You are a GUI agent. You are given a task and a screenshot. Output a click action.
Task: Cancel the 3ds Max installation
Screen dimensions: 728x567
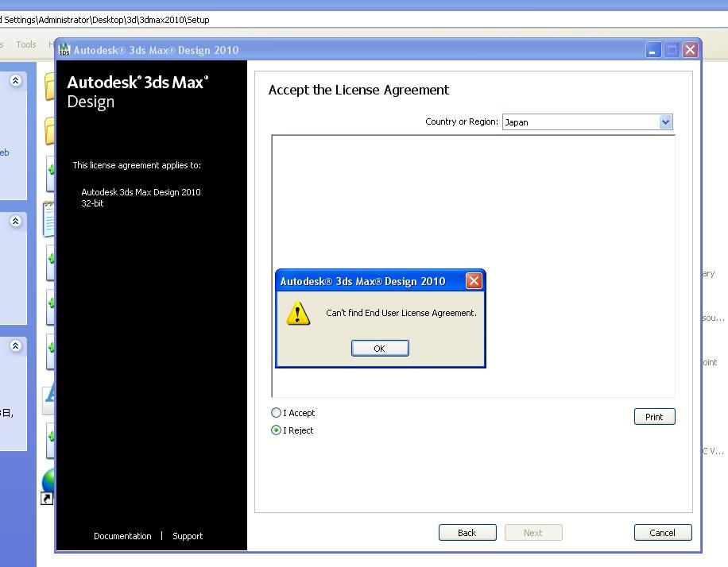663,533
